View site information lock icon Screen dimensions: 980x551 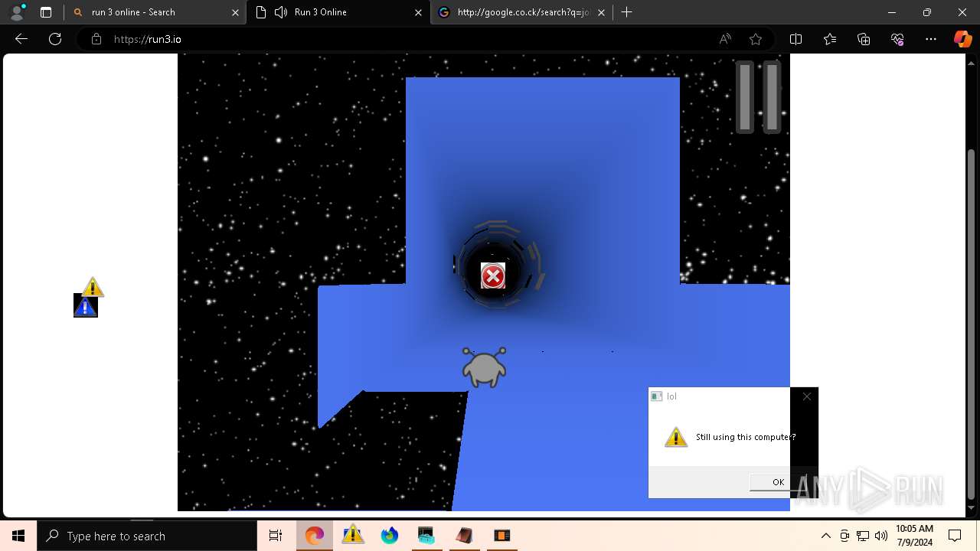pos(96,39)
